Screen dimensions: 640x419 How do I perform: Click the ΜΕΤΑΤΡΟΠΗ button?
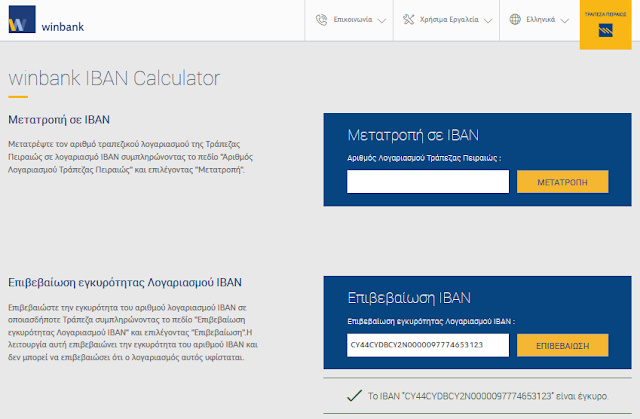(x=562, y=182)
